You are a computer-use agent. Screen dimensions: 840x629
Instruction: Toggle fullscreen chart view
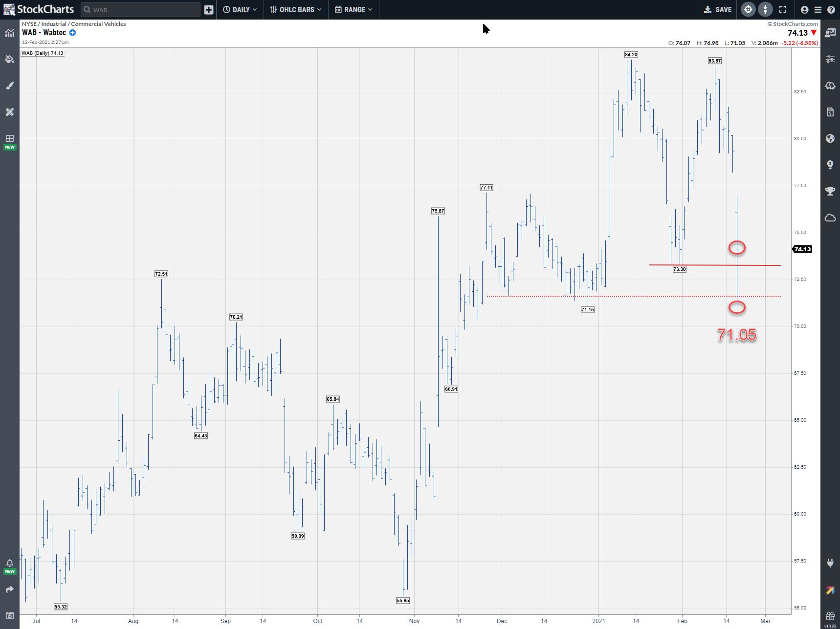783,9
